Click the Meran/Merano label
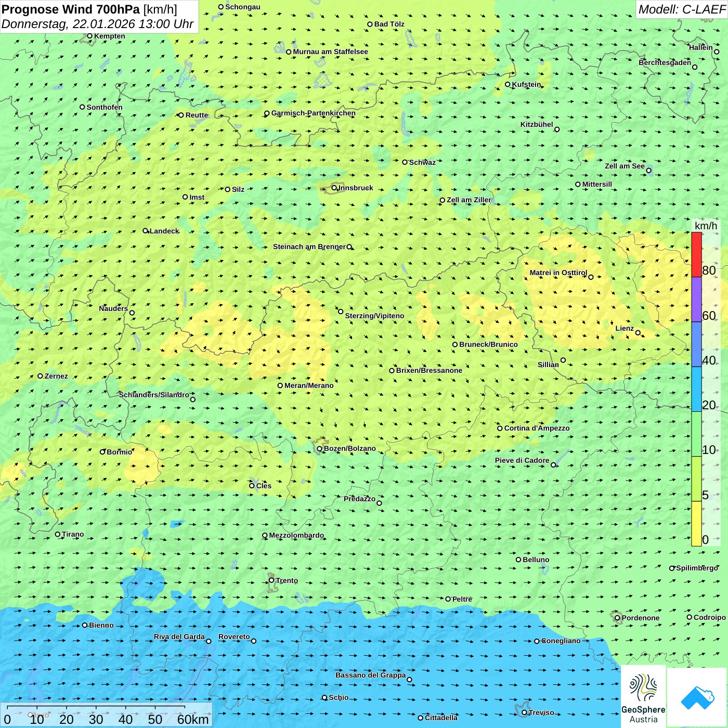 [309, 385]
